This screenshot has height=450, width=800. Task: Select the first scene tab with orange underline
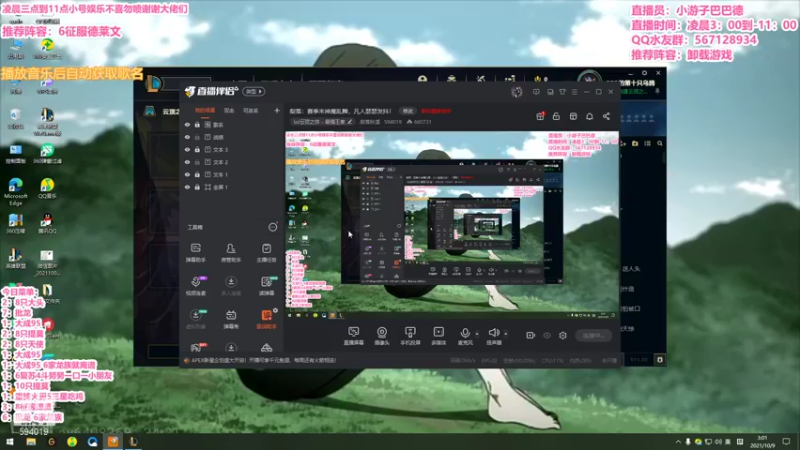[205, 110]
